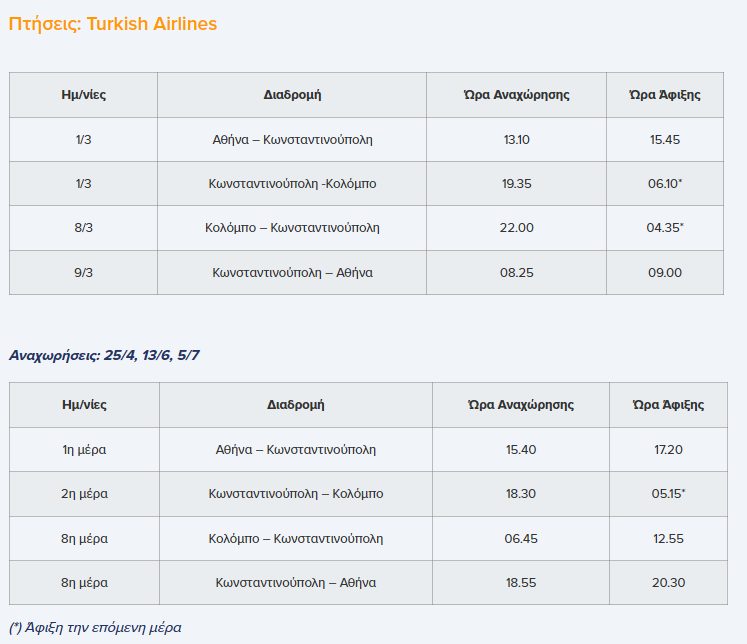Click the 09.00 arrival time cell
The height and width of the screenshot is (644, 747).
pyautogui.click(x=664, y=272)
